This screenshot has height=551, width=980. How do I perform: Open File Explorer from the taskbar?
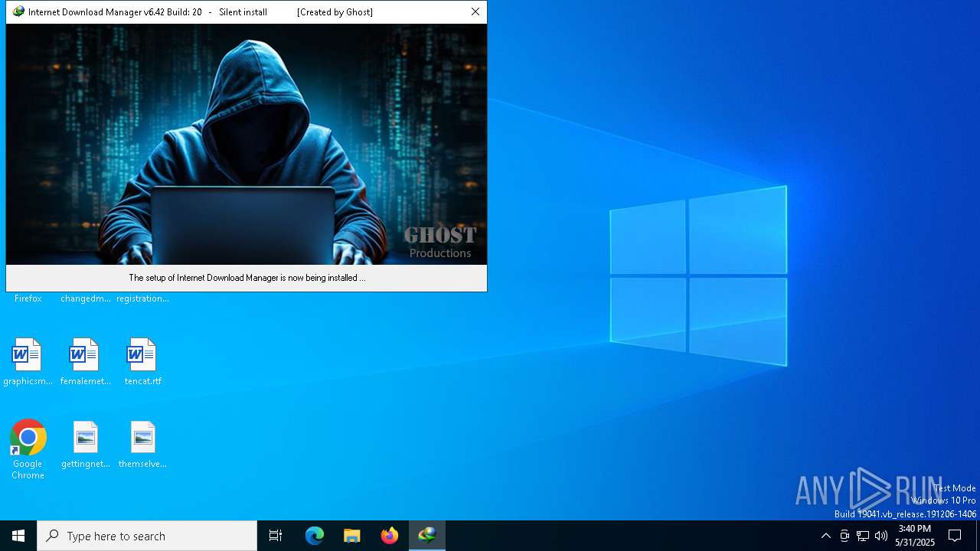pyautogui.click(x=352, y=536)
